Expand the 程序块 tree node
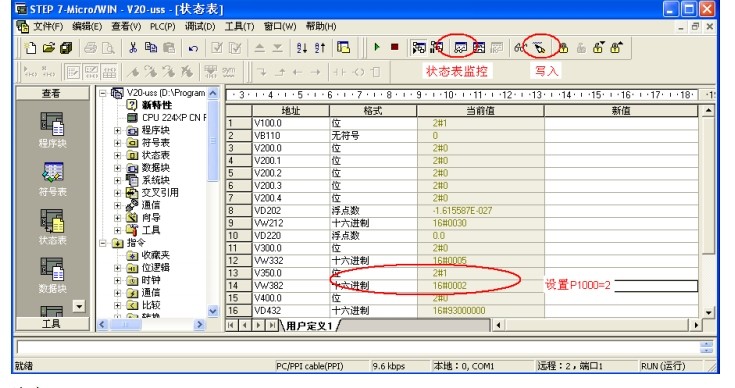This screenshot has height=388, width=735. pyautogui.click(x=118, y=130)
